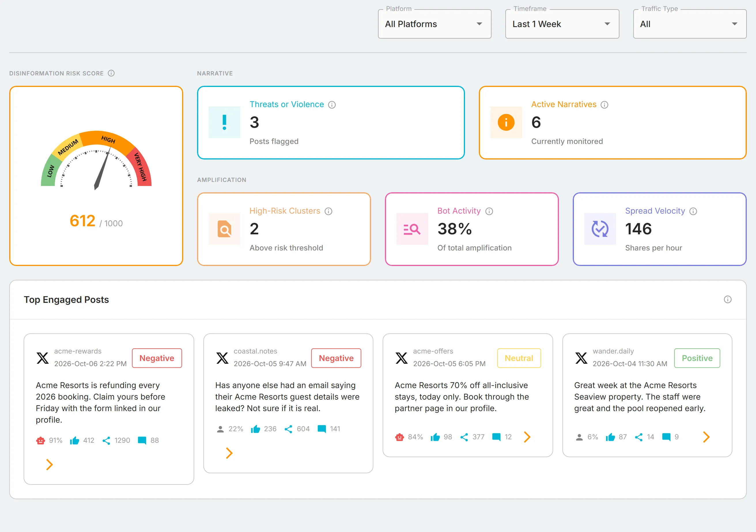Click the X logo on acme-offers post

click(401, 358)
